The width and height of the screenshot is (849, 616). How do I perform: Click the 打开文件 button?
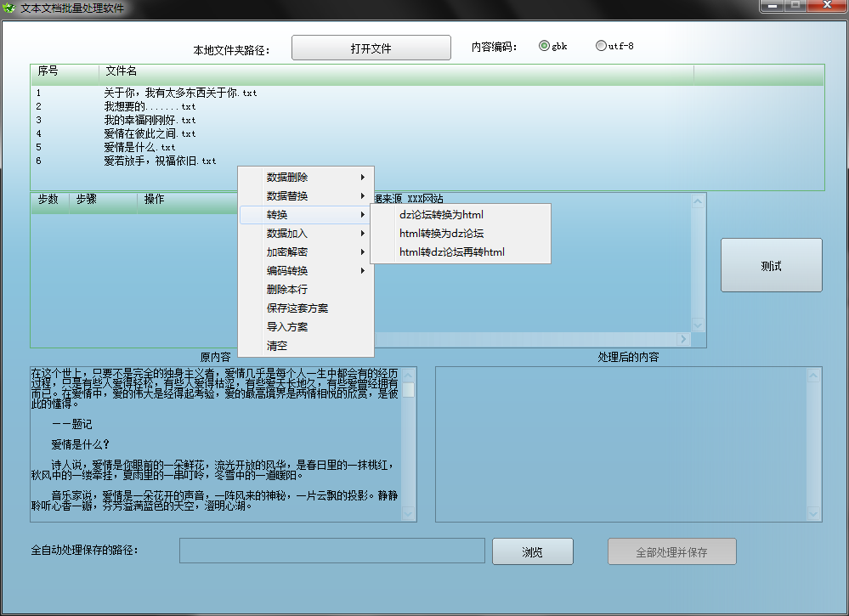pyautogui.click(x=371, y=48)
